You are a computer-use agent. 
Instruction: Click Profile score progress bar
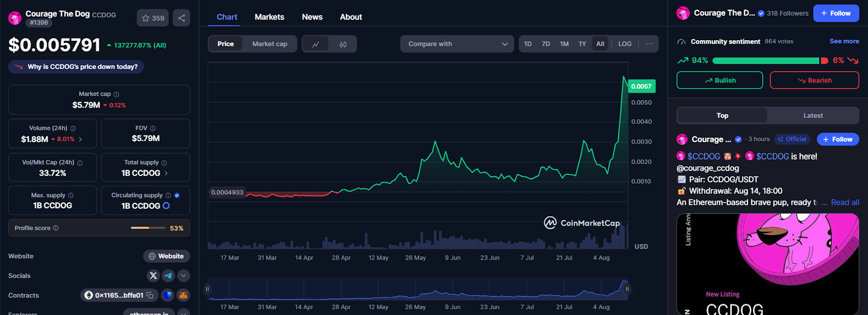click(x=148, y=228)
